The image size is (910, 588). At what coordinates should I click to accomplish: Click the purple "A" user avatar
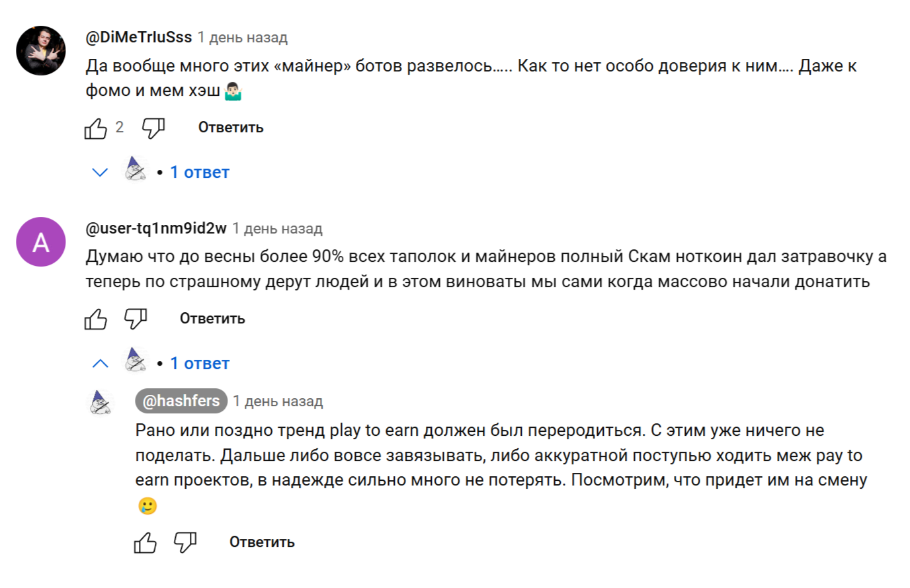click(41, 242)
